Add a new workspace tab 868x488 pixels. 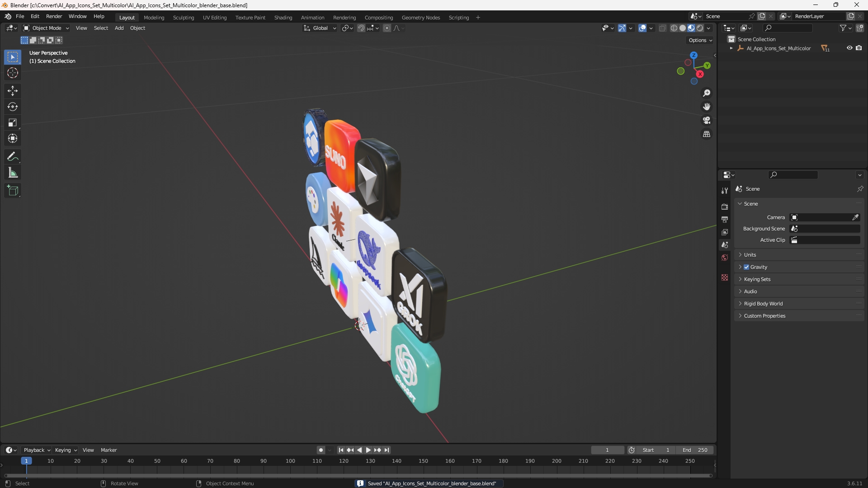pos(478,18)
